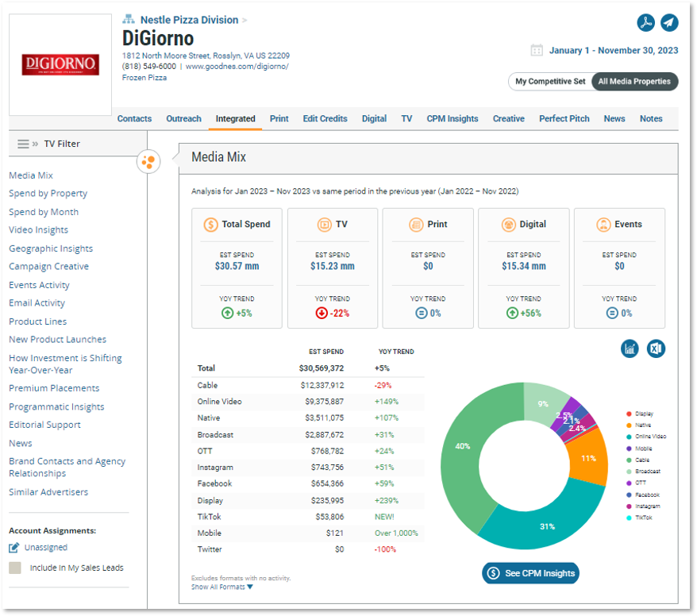Open the Outreach tab
697x616 pixels.
183,118
